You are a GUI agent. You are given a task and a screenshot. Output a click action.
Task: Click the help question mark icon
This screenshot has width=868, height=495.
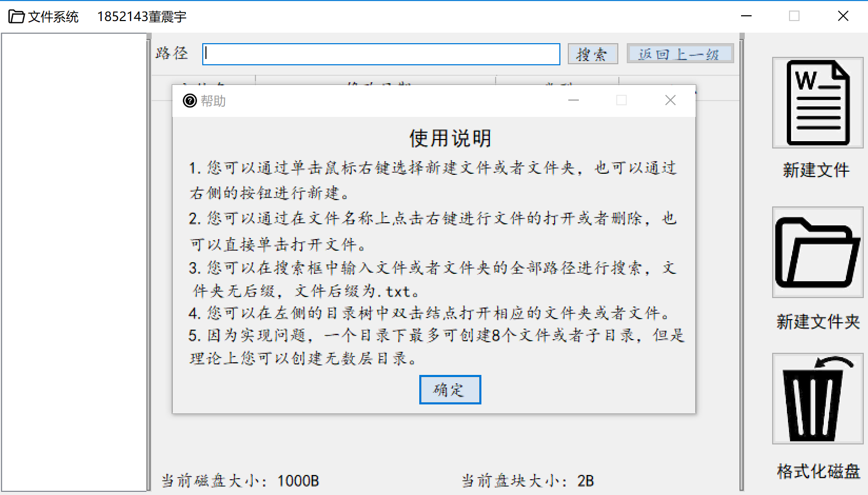click(189, 101)
